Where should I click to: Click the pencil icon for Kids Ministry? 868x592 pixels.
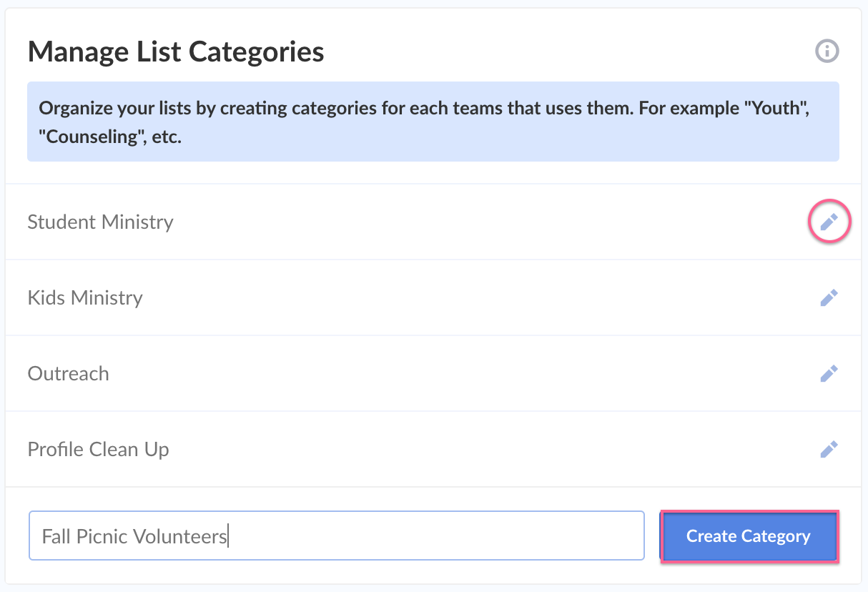click(x=829, y=297)
